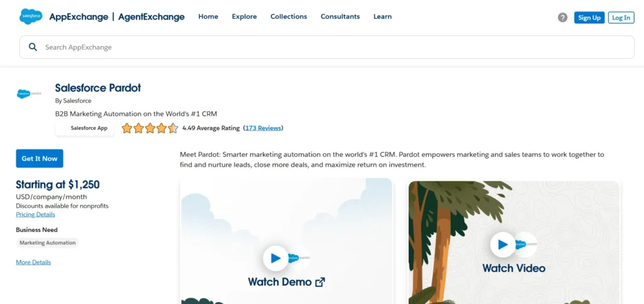Click the Get It Now button
The height and width of the screenshot is (304, 644).
pos(40,159)
